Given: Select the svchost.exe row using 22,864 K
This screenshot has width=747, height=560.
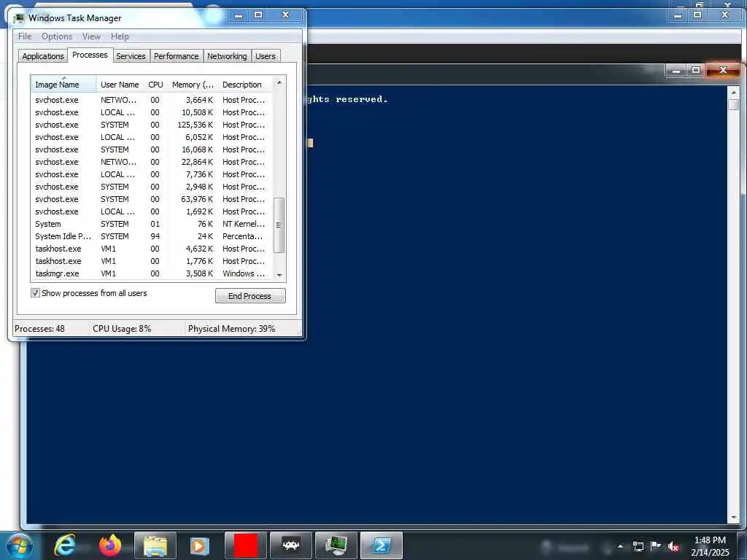Looking at the screenshot, I should (x=152, y=162).
